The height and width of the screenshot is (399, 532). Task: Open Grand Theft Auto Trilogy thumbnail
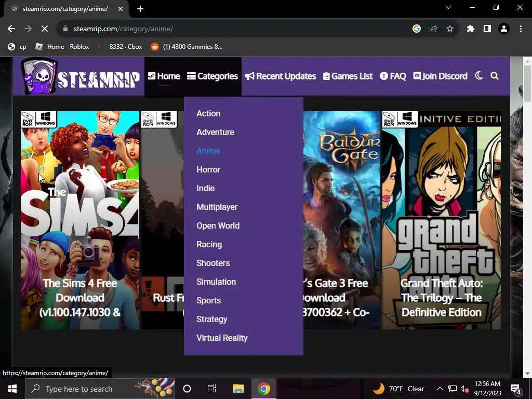pos(442,220)
